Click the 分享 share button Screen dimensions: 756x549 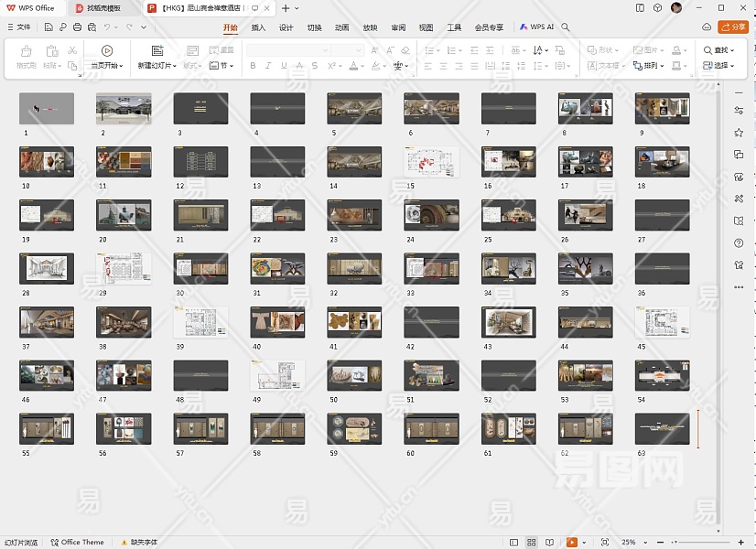[x=733, y=27]
